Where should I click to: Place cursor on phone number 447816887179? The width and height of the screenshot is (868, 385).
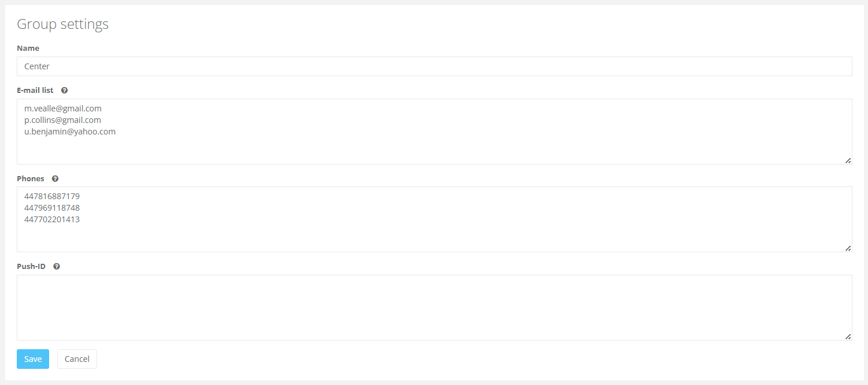[x=52, y=196]
